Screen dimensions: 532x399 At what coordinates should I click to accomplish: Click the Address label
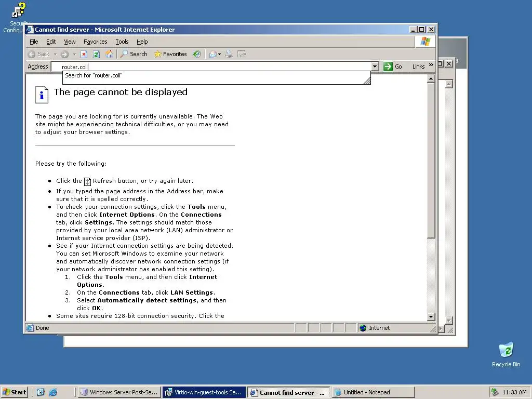click(37, 66)
